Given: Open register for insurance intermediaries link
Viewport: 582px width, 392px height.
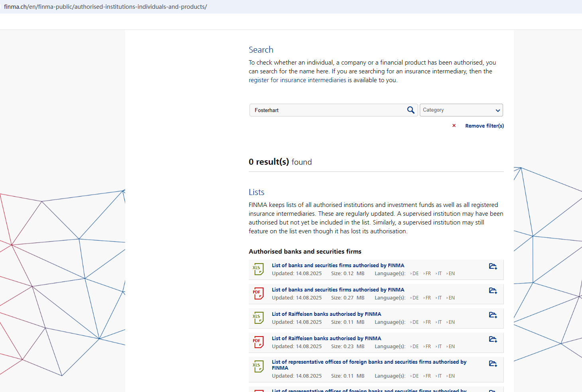Looking at the screenshot, I should (x=297, y=80).
